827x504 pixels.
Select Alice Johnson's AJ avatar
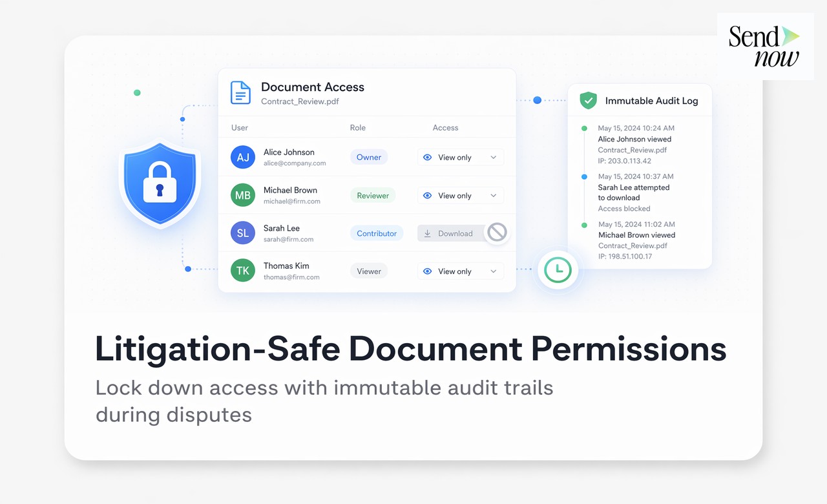(243, 158)
